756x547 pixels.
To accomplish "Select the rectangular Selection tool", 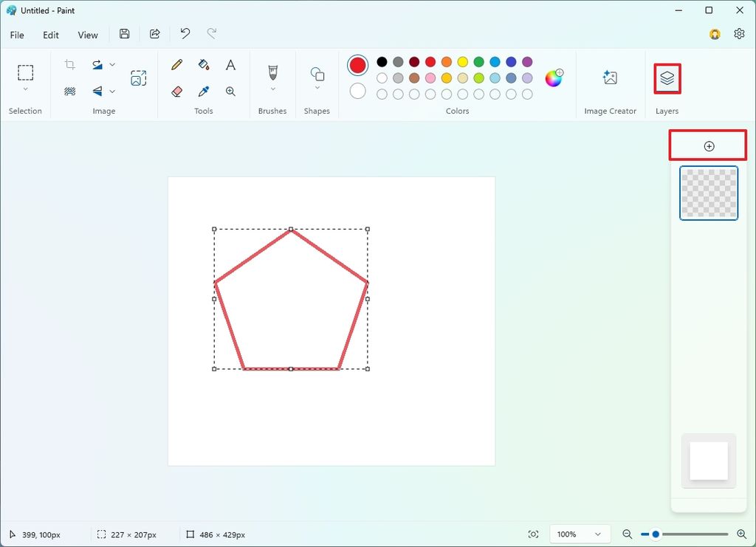I will pos(25,72).
